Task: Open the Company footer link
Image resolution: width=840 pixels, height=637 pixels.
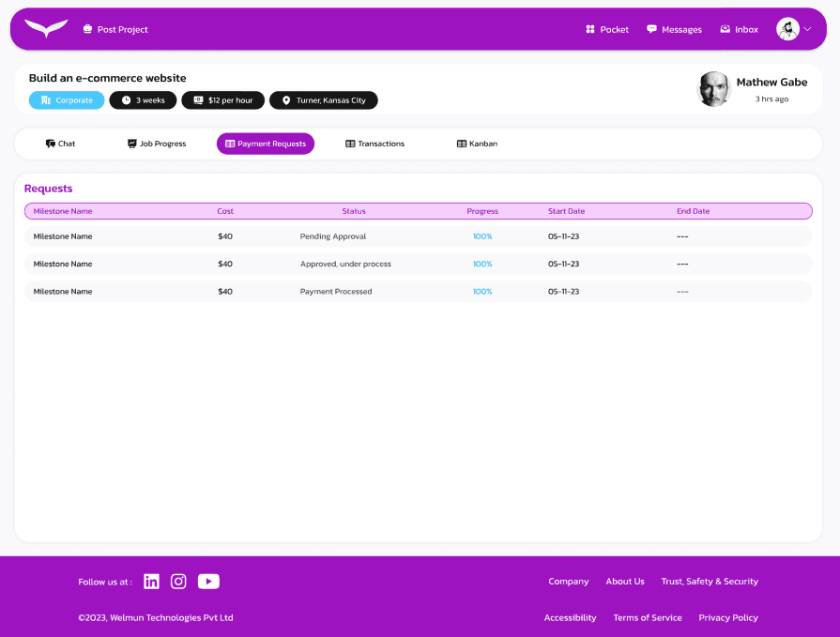Action: click(x=569, y=582)
